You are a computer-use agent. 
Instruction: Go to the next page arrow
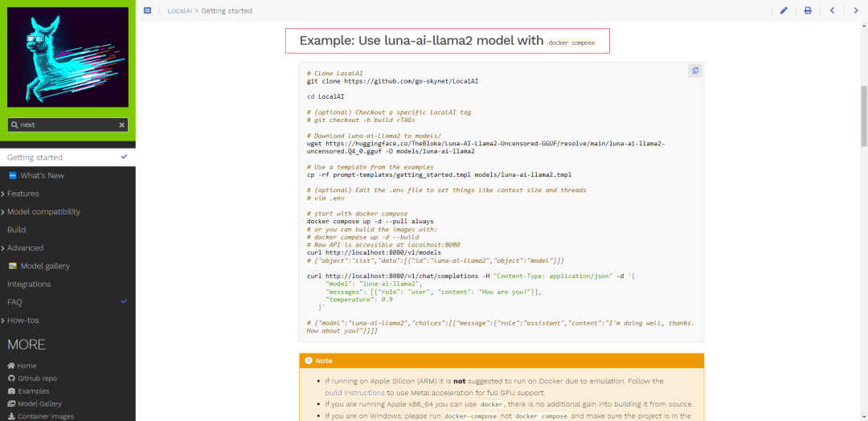click(856, 10)
